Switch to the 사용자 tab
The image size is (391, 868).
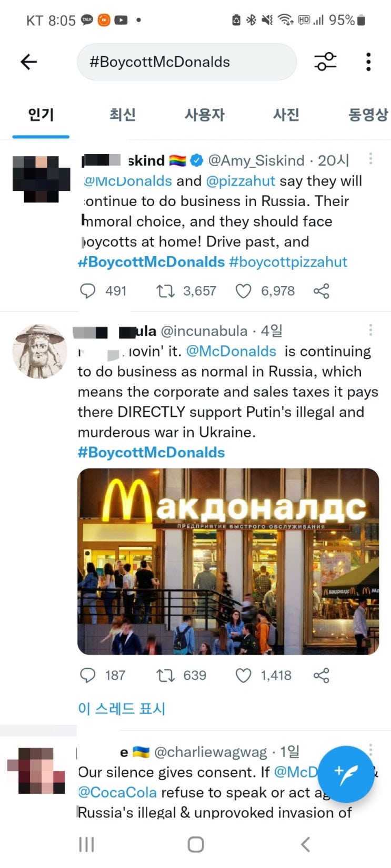point(205,114)
